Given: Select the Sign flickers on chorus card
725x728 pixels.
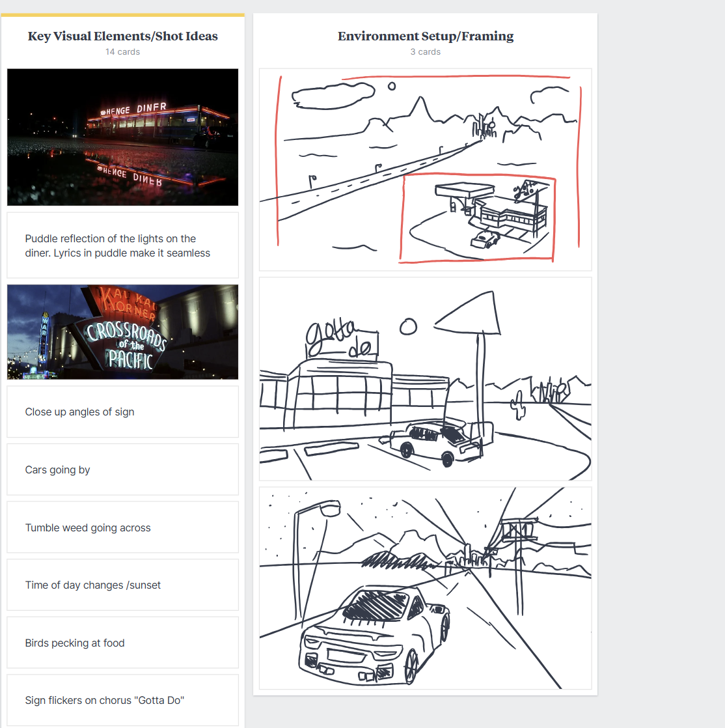Looking at the screenshot, I should (122, 701).
